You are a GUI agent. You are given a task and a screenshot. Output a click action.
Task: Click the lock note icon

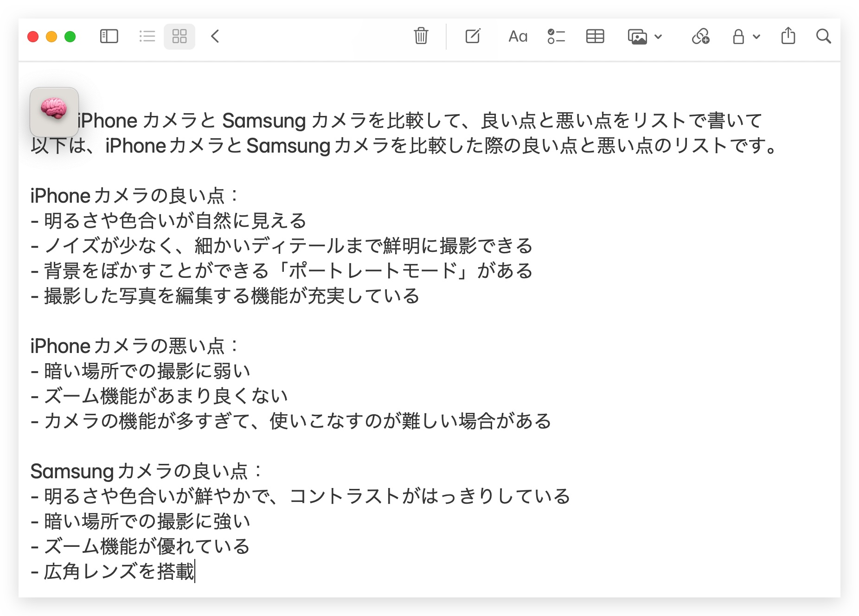(738, 36)
